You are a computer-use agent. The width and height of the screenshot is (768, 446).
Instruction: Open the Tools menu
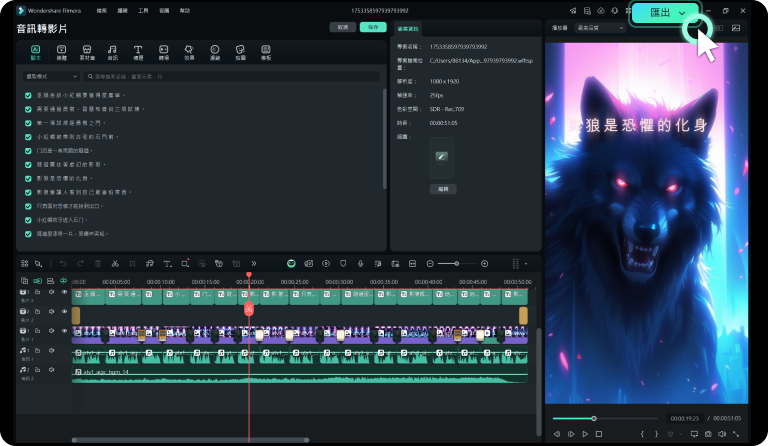[143, 11]
